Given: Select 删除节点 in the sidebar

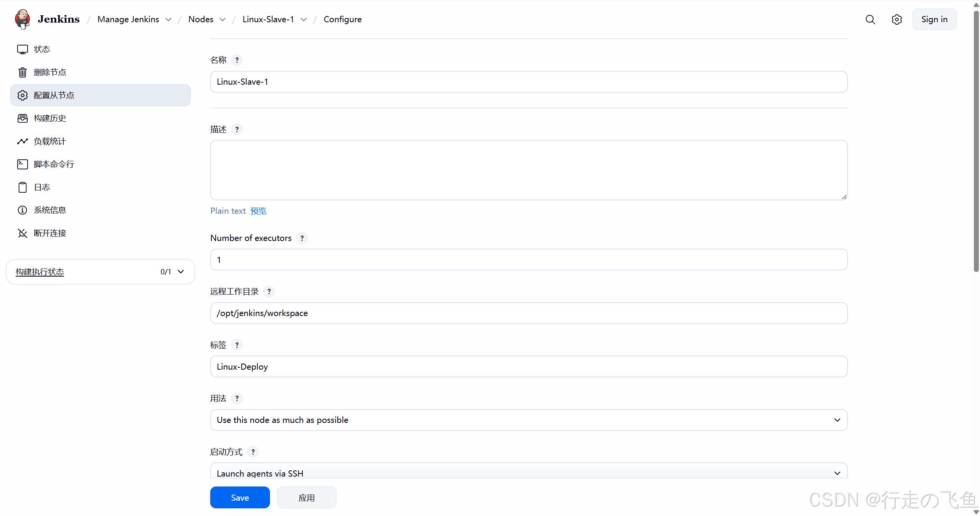Looking at the screenshot, I should coord(100,72).
